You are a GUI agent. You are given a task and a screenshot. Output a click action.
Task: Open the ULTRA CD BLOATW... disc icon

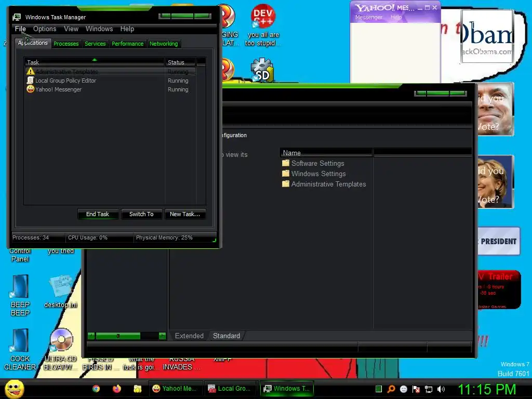pos(61,340)
